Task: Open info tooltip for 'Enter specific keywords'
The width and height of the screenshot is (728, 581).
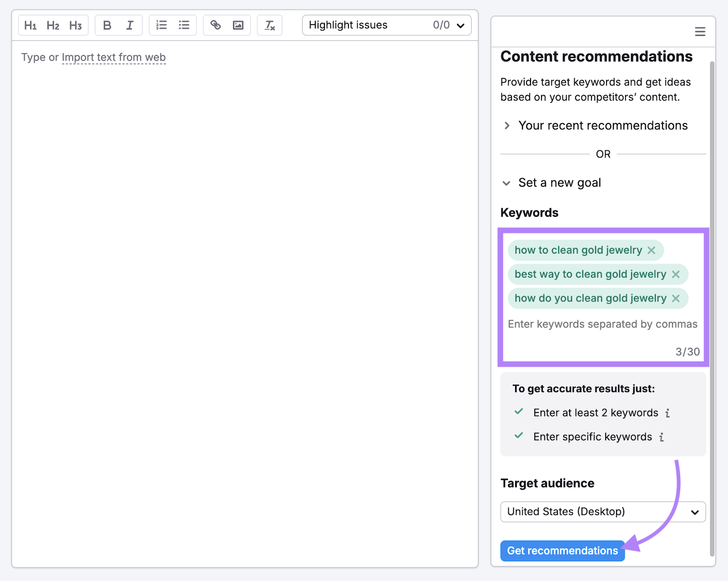Action: pos(661,437)
